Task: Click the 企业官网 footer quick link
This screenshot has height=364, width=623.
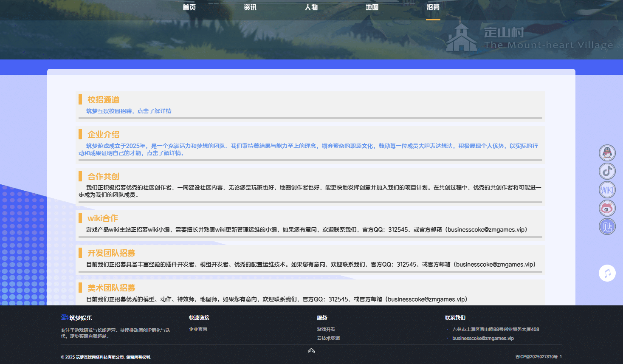Action: [198, 329]
